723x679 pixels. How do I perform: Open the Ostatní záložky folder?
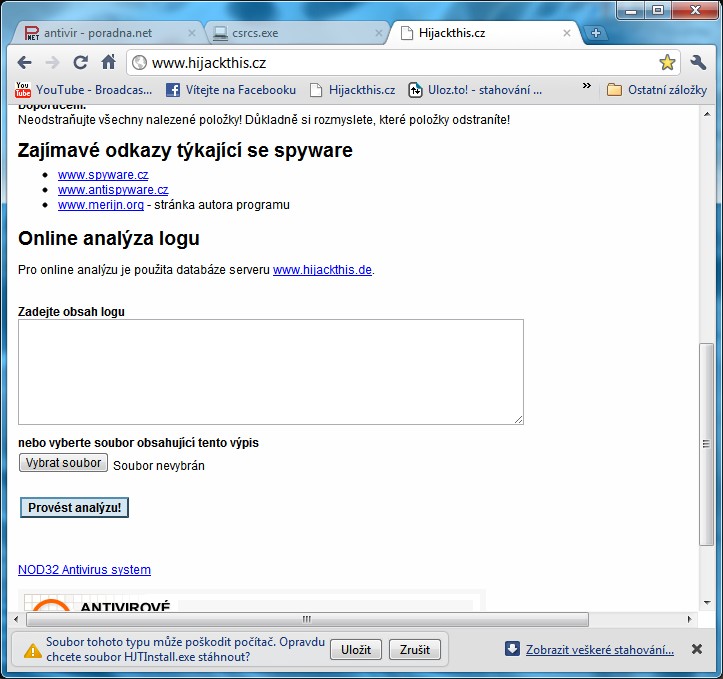[657, 90]
